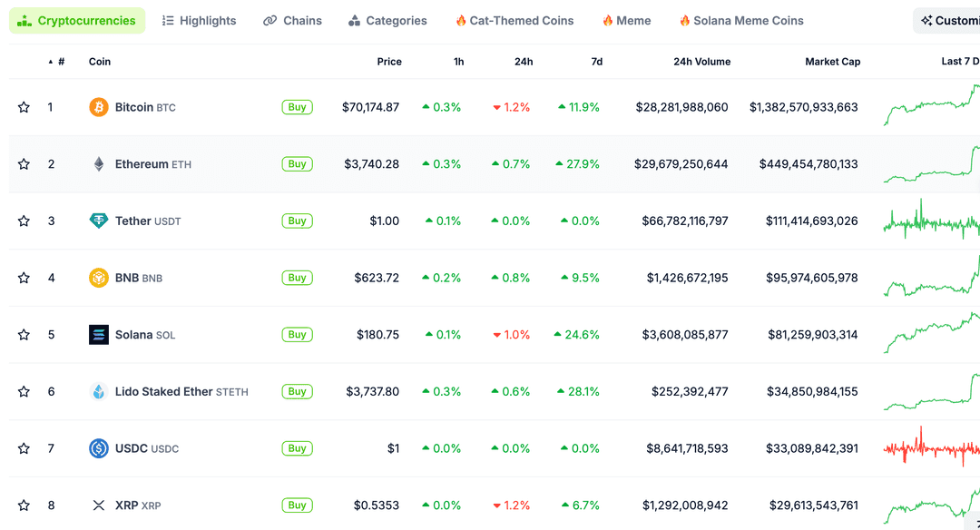Sort the table by Price column
The width and height of the screenshot is (980, 530).
pos(389,61)
